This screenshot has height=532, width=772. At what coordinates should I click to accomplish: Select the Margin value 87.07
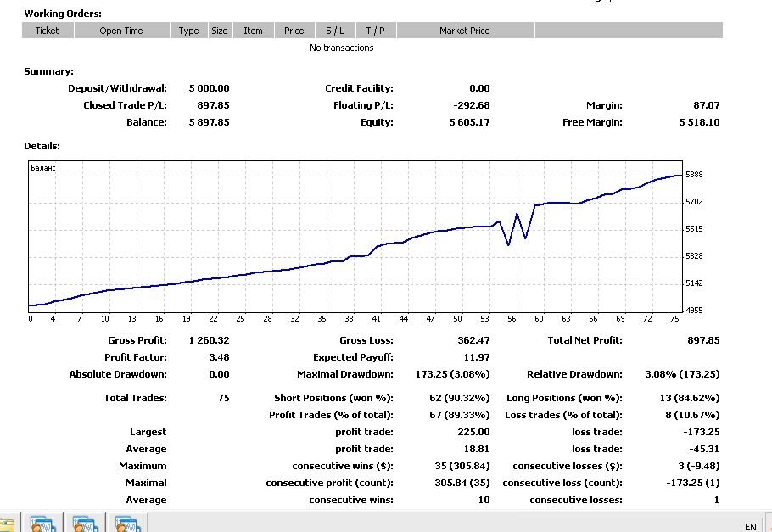pos(707,105)
